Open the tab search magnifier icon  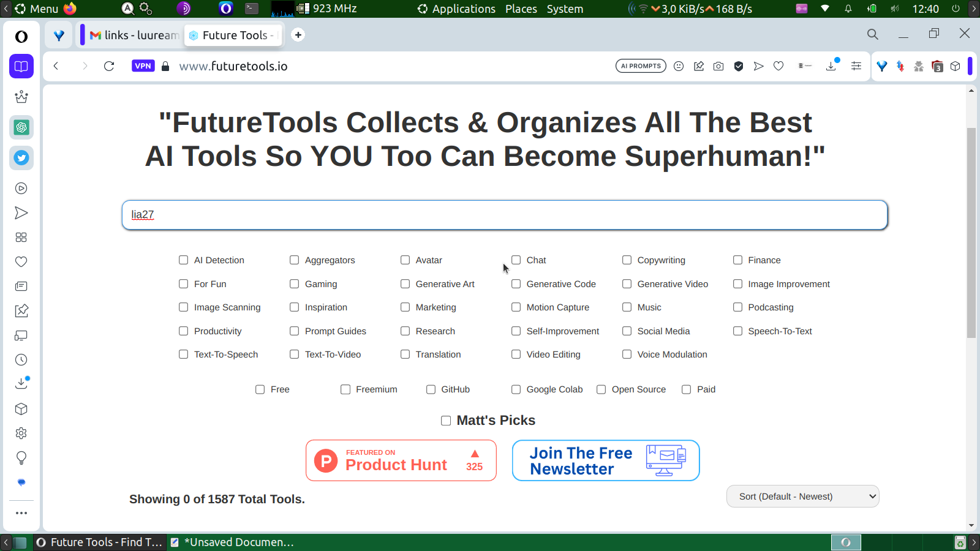[873, 34]
